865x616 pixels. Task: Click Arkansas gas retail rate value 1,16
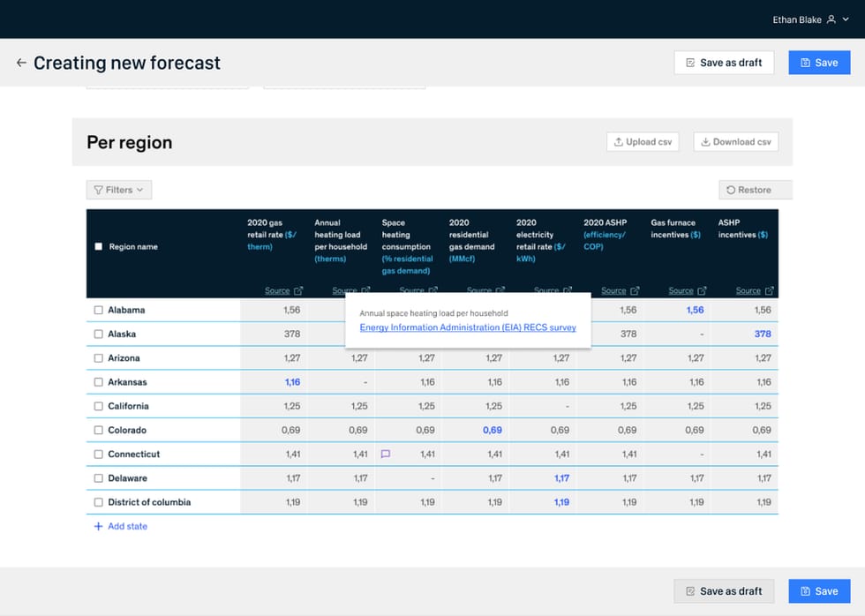pyautogui.click(x=292, y=381)
